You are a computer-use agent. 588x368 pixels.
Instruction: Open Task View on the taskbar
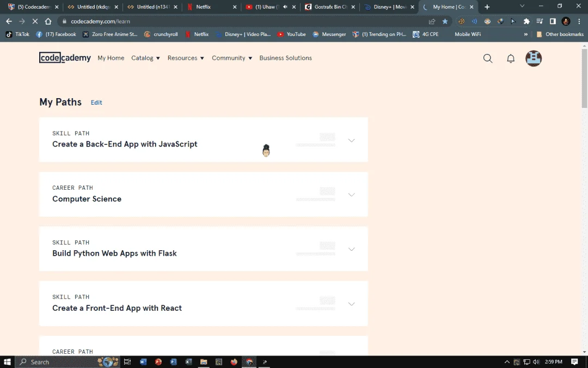(127, 362)
